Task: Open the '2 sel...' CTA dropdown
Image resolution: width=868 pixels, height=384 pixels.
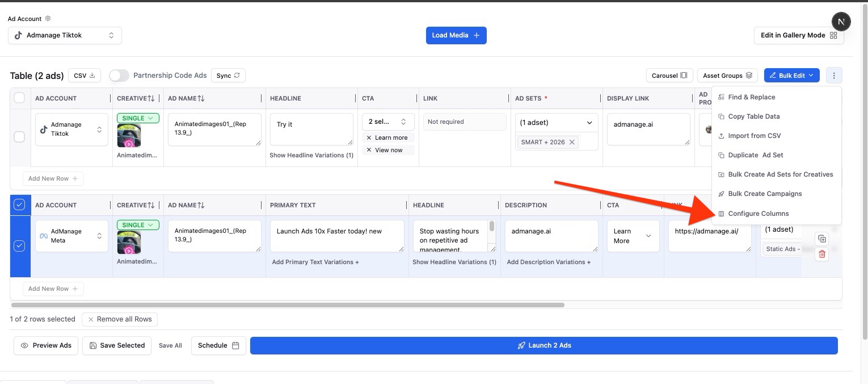Action: pos(388,122)
